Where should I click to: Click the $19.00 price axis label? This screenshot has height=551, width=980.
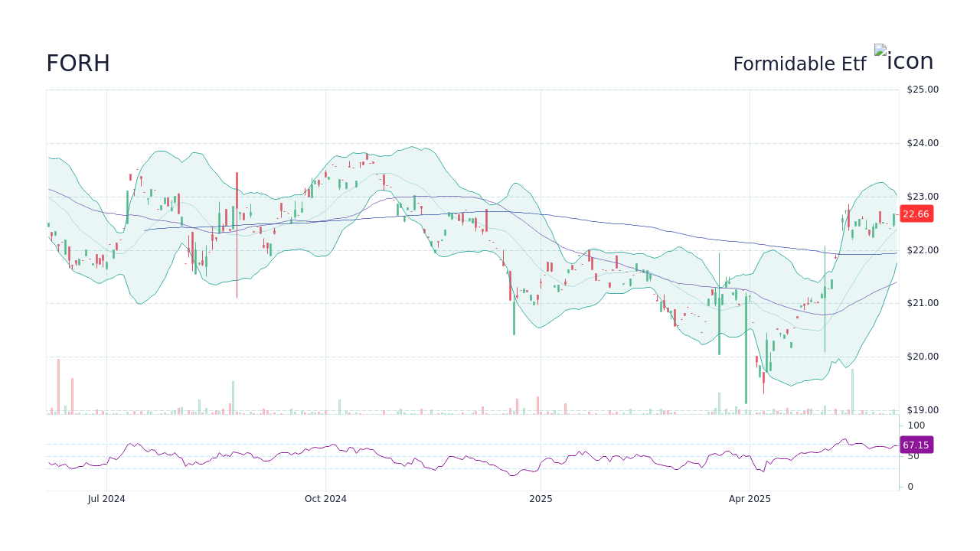pyautogui.click(x=923, y=410)
